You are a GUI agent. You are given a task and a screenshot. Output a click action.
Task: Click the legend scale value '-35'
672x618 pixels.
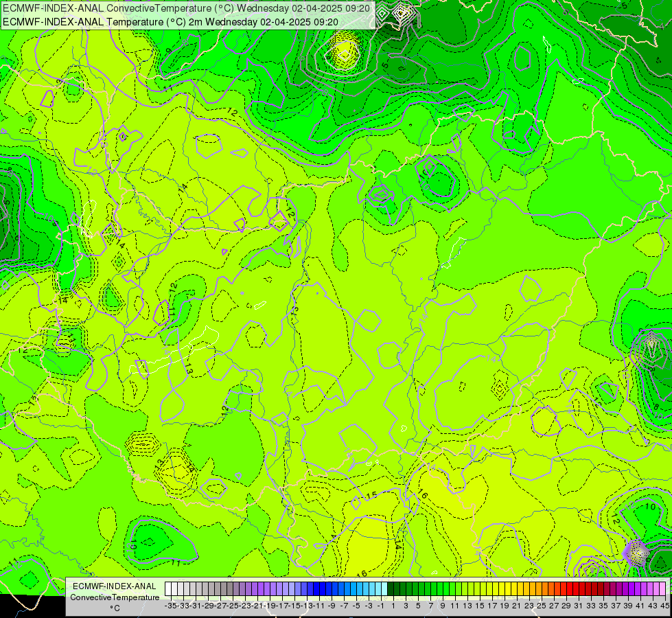tap(170, 606)
